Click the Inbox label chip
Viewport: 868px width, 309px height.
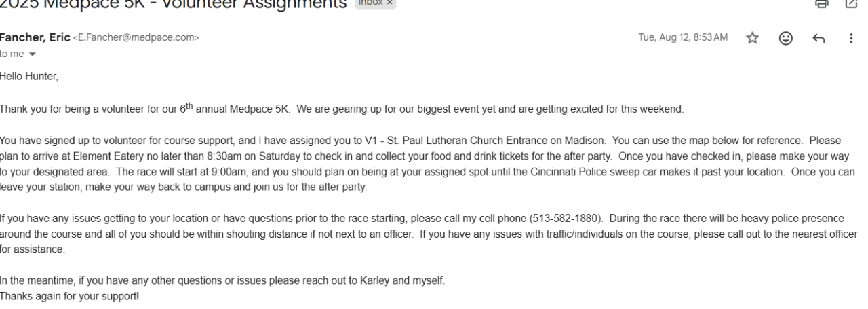(376, 3)
